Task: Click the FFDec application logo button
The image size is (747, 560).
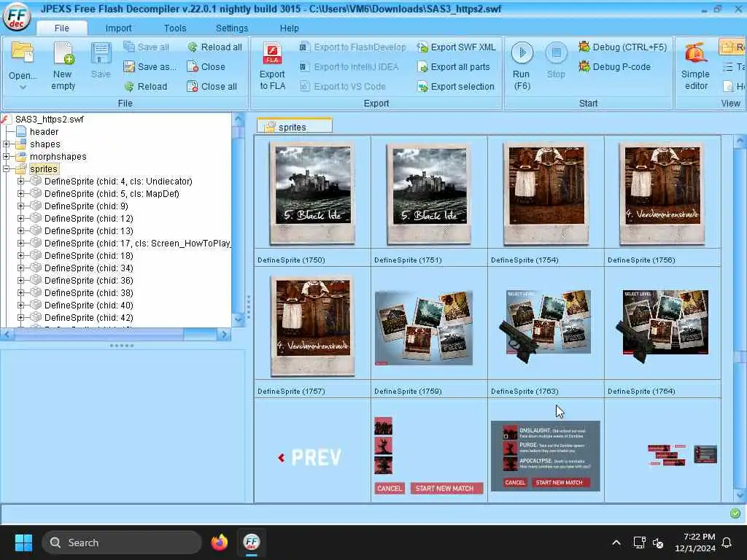Action: click(x=17, y=17)
